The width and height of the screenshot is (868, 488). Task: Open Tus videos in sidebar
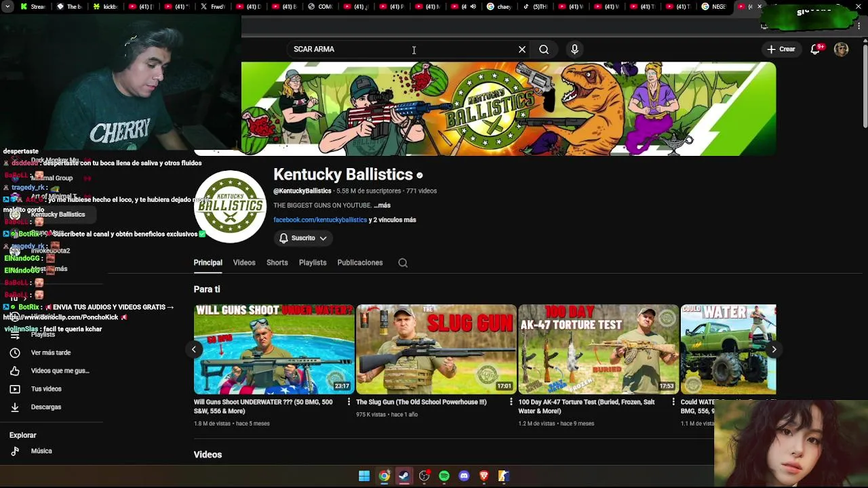click(x=46, y=389)
